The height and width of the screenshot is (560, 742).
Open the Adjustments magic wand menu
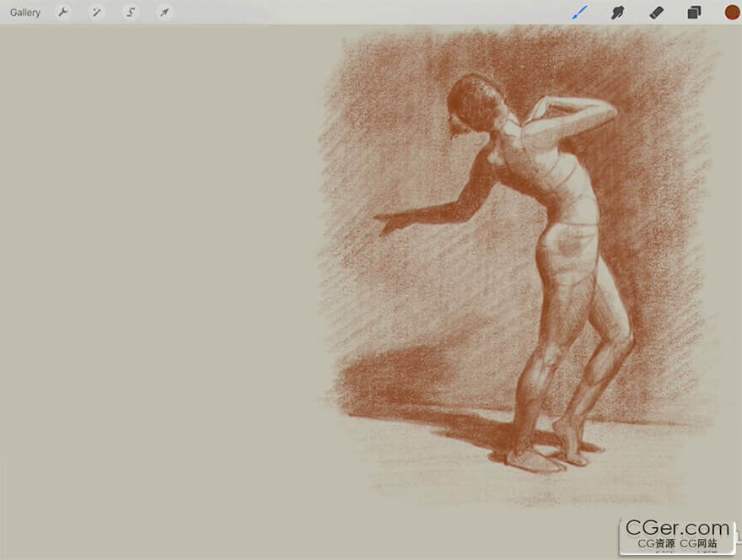(97, 13)
